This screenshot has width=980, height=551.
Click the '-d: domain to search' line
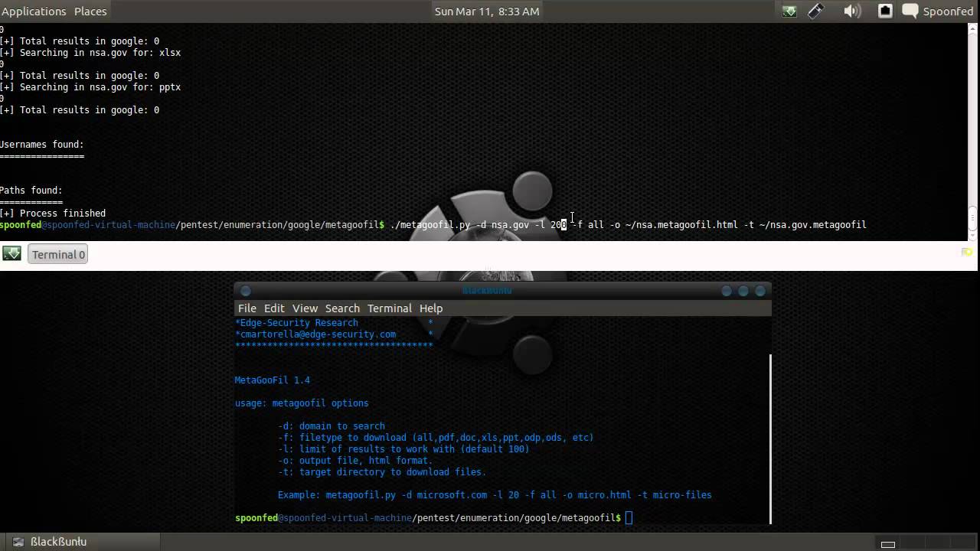(x=332, y=426)
